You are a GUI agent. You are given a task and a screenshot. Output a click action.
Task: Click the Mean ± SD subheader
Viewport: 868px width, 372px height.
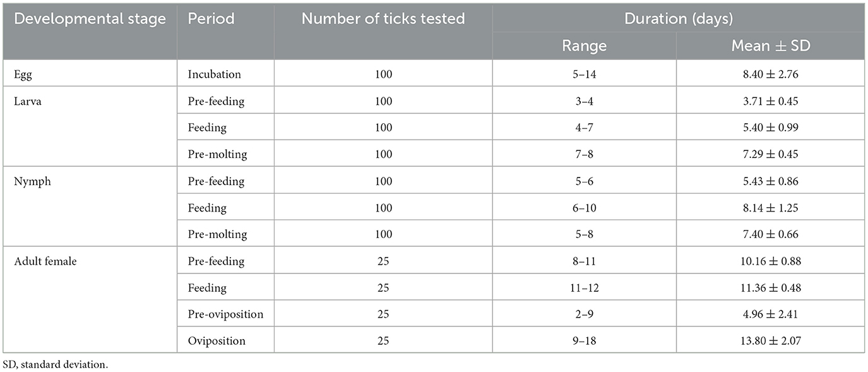click(x=770, y=46)
